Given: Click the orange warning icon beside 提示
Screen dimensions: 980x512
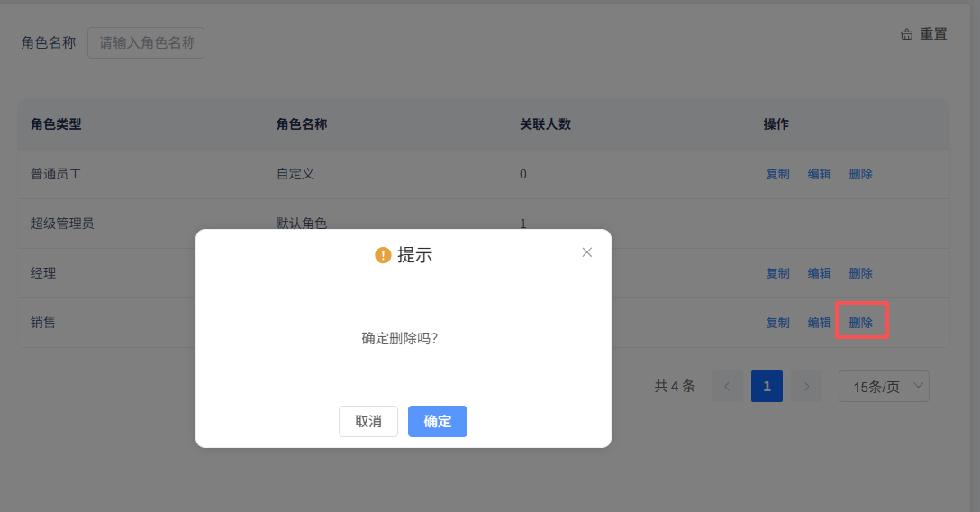Looking at the screenshot, I should click(383, 255).
